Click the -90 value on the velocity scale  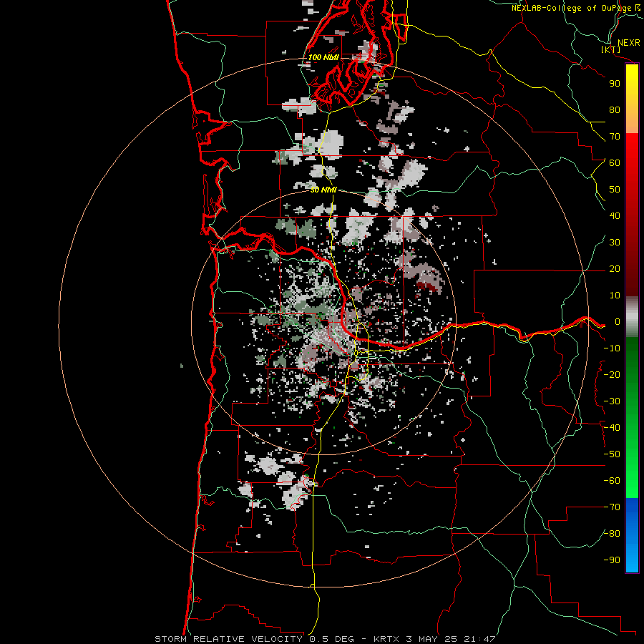pos(612,560)
